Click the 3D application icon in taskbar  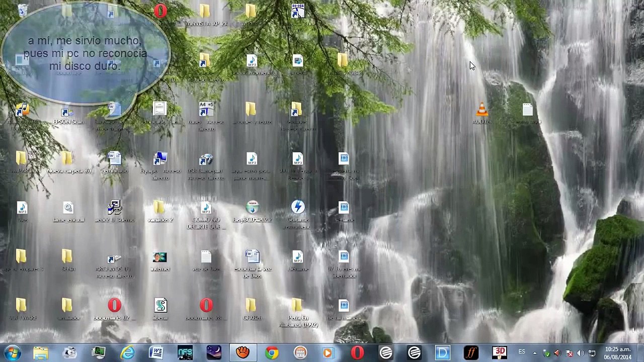pos(500,352)
